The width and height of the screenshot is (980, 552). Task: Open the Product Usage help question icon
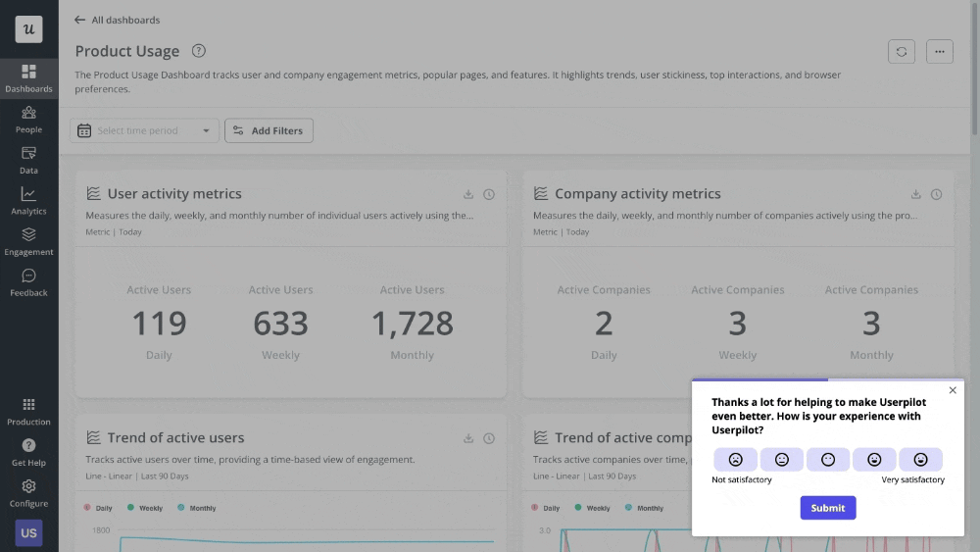click(x=199, y=51)
